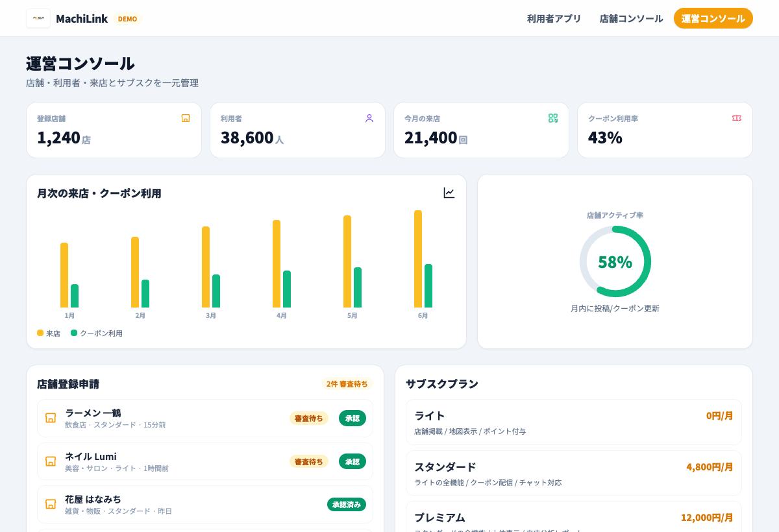
Task: Select the 運営コンソール tab
Action: (713, 18)
